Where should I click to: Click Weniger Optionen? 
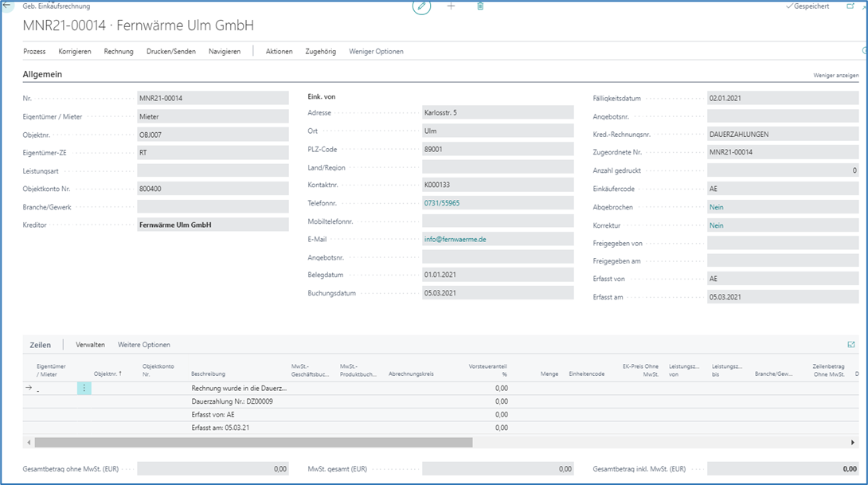[x=376, y=52]
